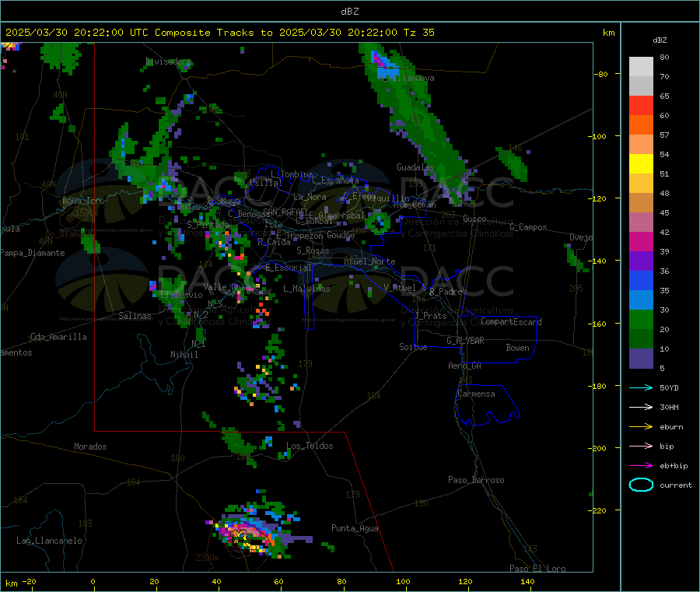Viewport: 700px width, 592px height.
Task: Click the yellow 51–54 dBZ color swatch
Action: pyautogui.click(x=641, y=164)
